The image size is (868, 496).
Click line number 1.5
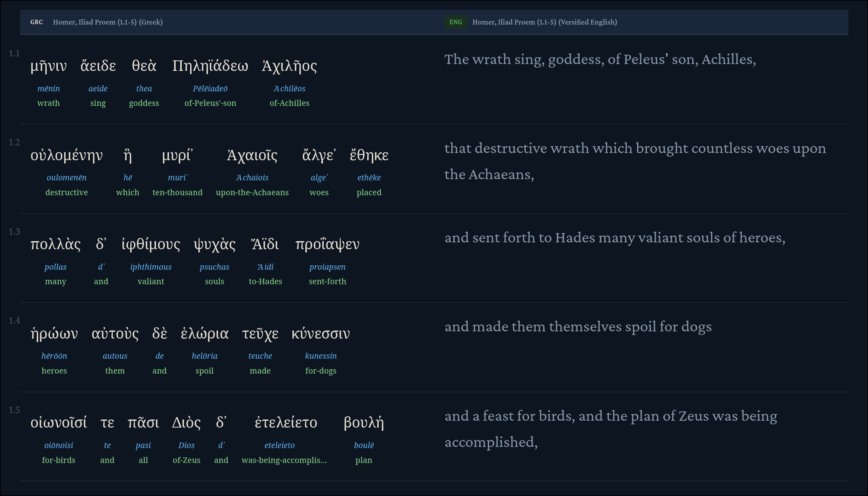14,410
